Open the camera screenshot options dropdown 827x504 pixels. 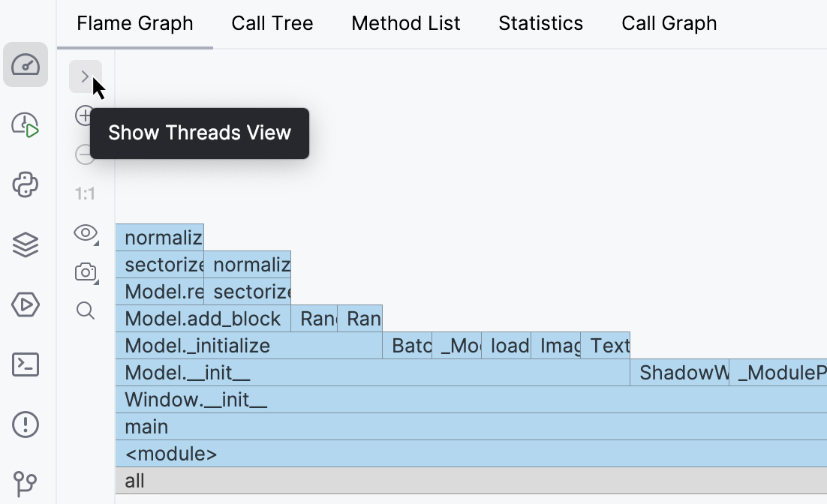point(85,272)
